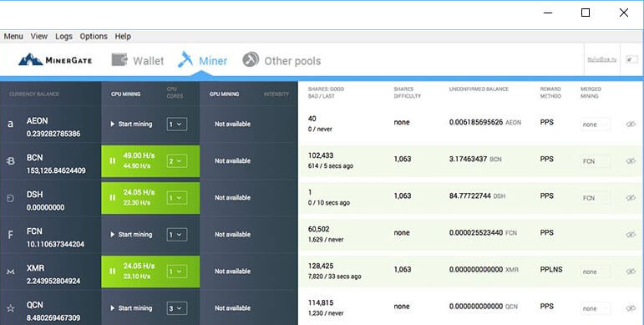644x325 pixels.
Task: Click DSH unconfirmed balance 84.77722744
Action: [470, 196]
